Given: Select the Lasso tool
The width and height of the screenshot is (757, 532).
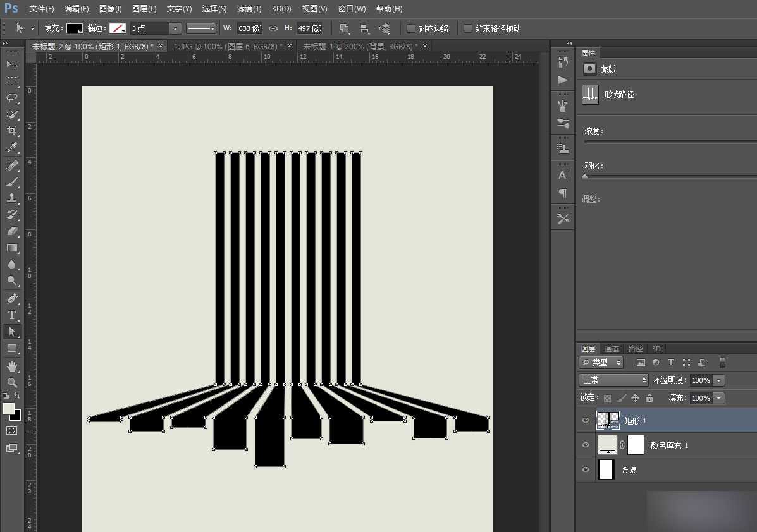Looking at the screenshot, I should click(12, 97).
